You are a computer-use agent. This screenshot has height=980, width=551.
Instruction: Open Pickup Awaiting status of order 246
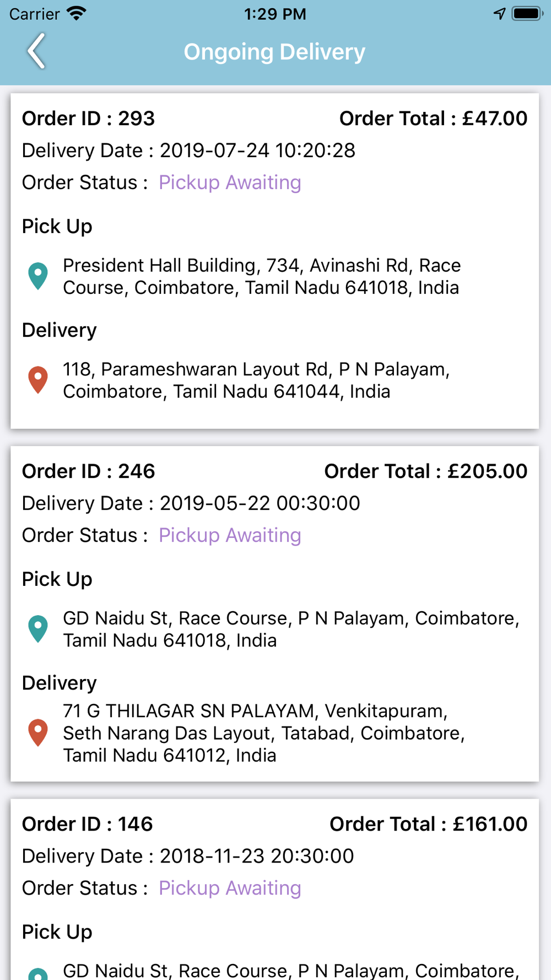tap(230, 535)
